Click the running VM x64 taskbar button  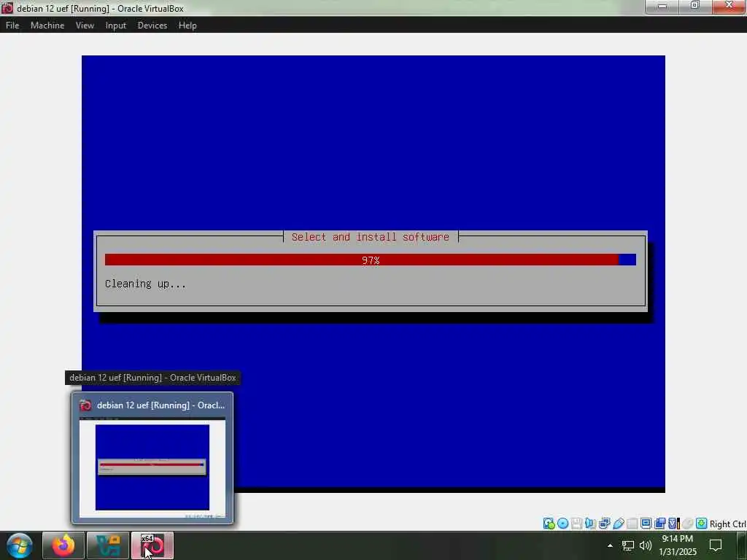152,545
